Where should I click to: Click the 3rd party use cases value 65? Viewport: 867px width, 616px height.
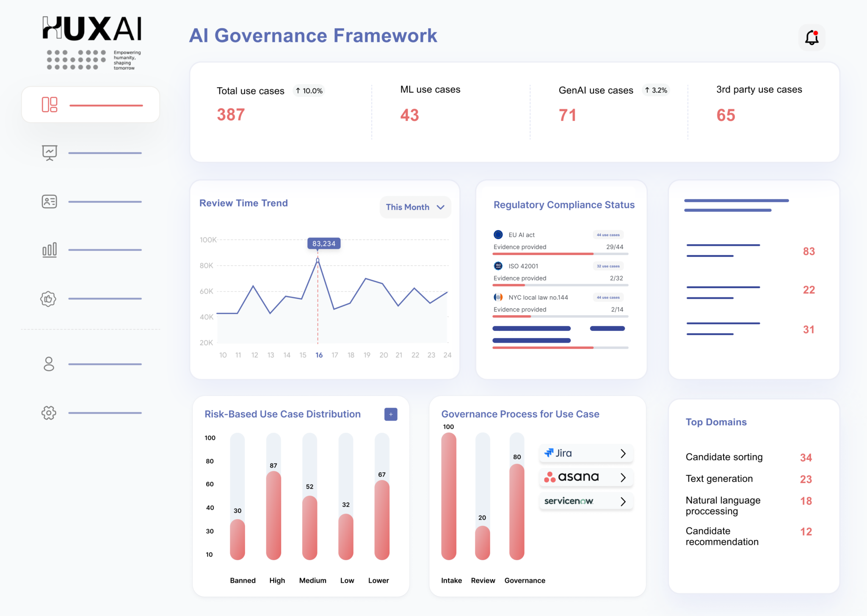(726, 115)
